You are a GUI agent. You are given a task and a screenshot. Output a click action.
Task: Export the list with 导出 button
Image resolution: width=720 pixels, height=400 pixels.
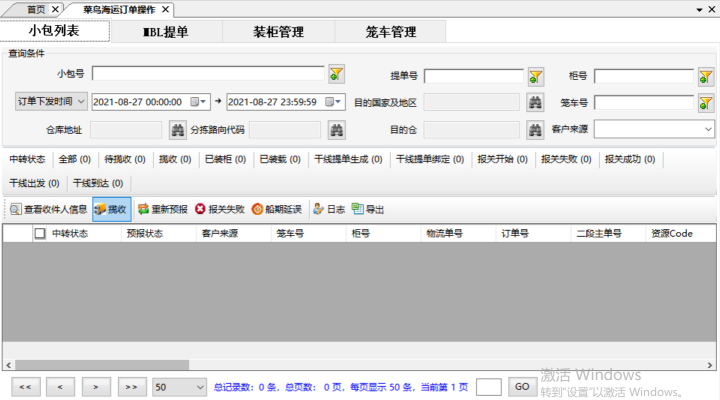[368, 209]
